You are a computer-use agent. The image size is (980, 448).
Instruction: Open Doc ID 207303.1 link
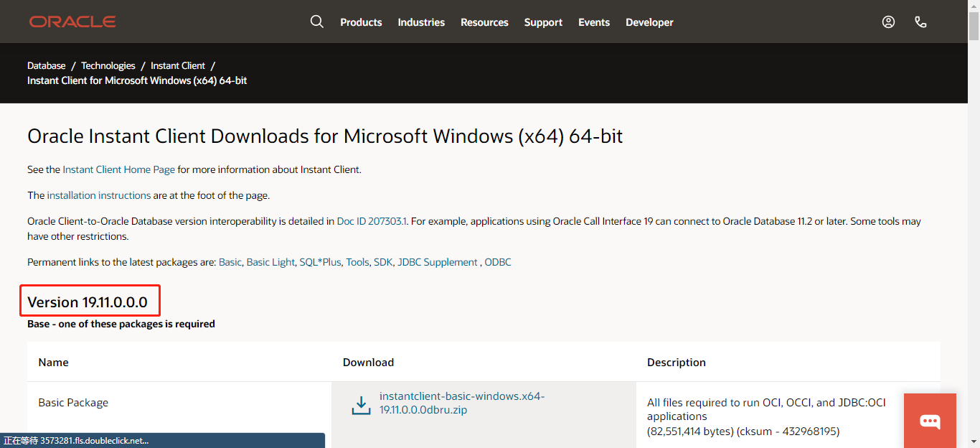click(x=370, y=221)
